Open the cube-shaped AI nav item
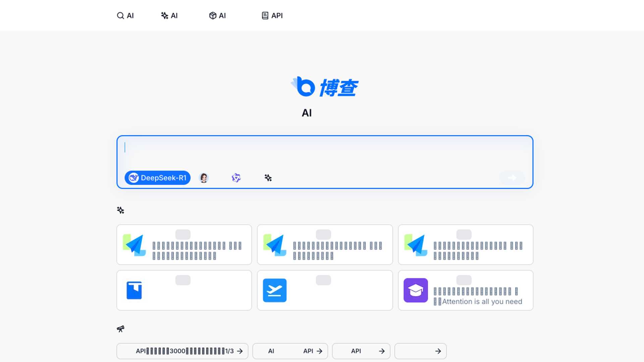Image resolution: width=644 pixels, height=362 pixels. coord(217,15)
